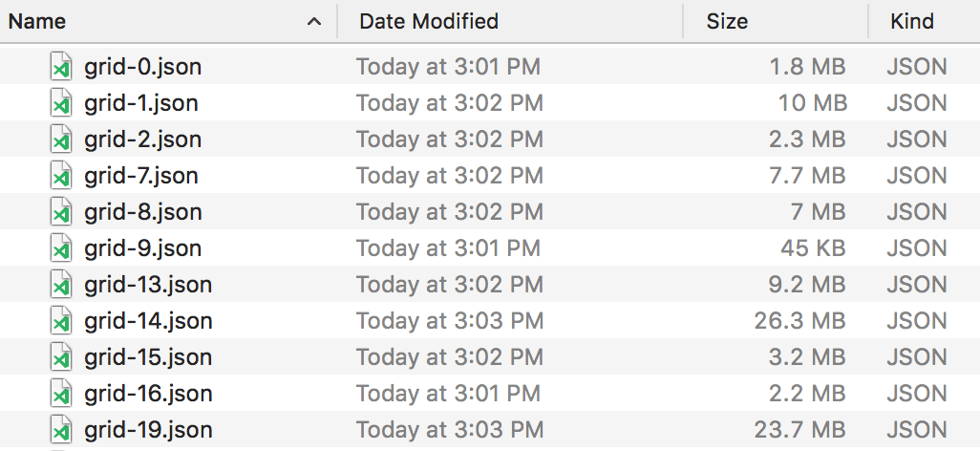
Task: Click the grid-1.json file icon
Action: (x=61, y=104)
